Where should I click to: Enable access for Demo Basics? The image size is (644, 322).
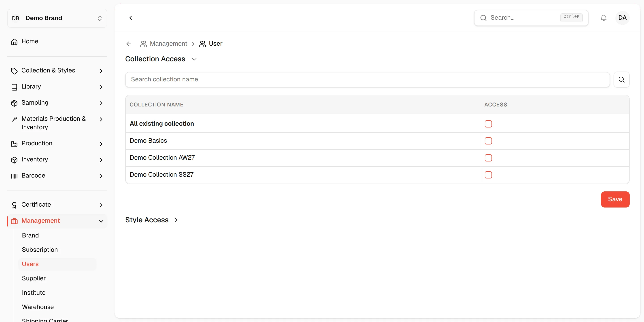(488, 141)
